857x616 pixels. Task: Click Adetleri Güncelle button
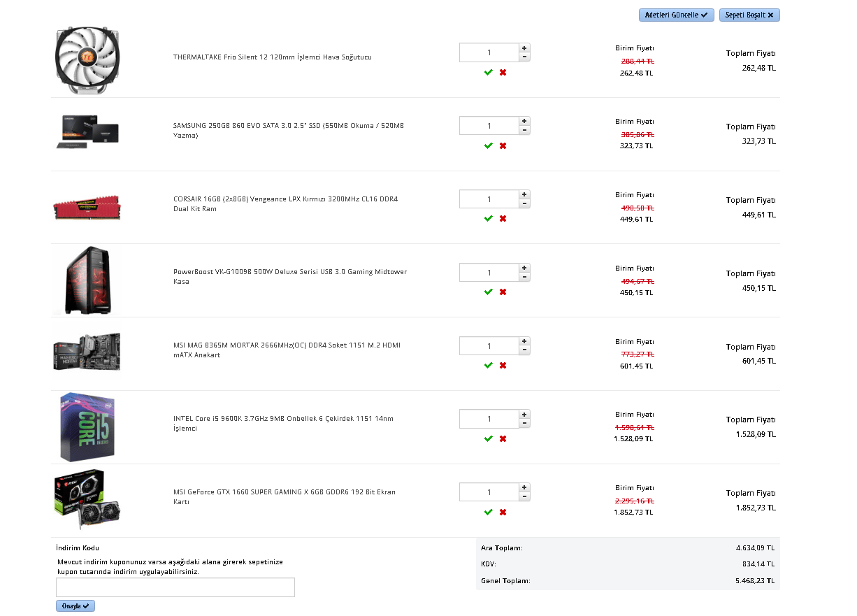pos(677,15)
